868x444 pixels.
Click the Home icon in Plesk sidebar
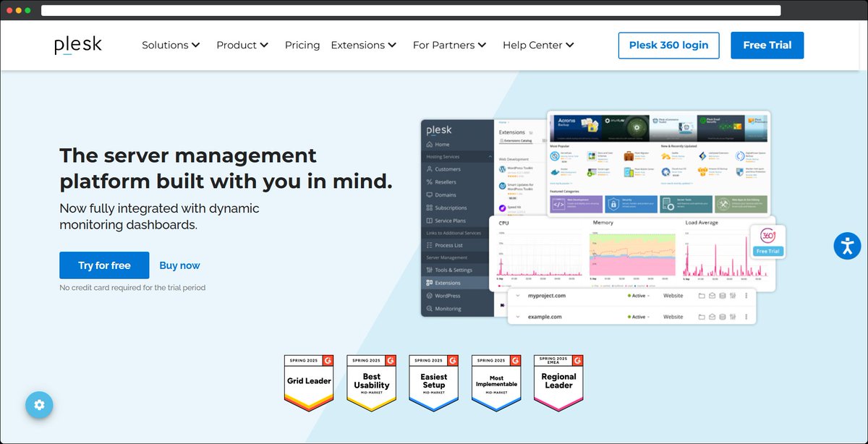[x=430, y=145]
